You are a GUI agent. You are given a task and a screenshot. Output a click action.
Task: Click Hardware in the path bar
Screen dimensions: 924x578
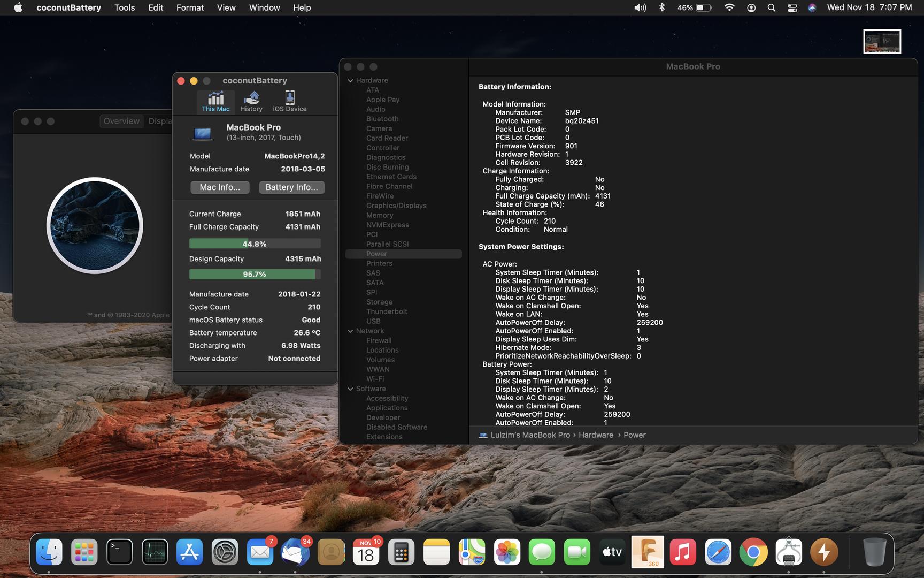[596, 435]
